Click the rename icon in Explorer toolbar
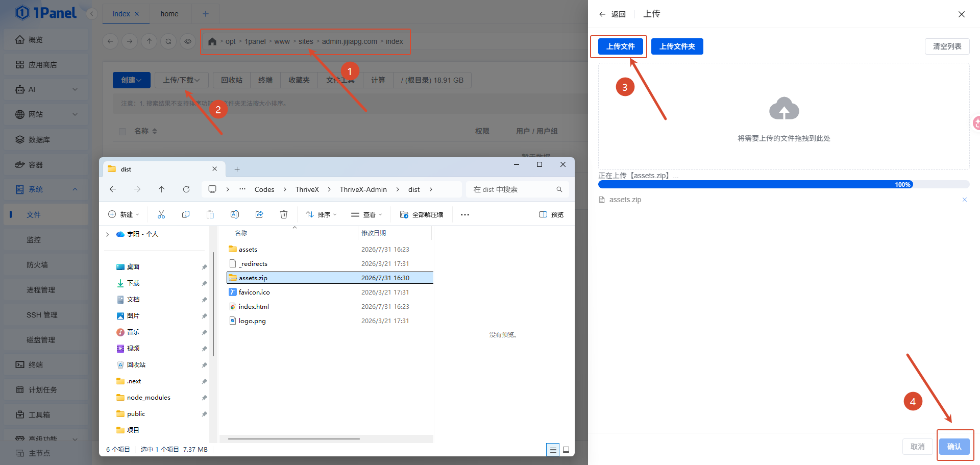This screenshot has width=980, height=465. pos(235,214)
